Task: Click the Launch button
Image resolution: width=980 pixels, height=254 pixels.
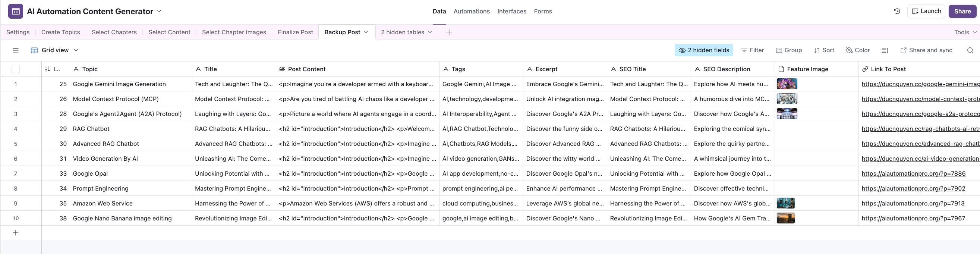Action: (x=926, y=12)
